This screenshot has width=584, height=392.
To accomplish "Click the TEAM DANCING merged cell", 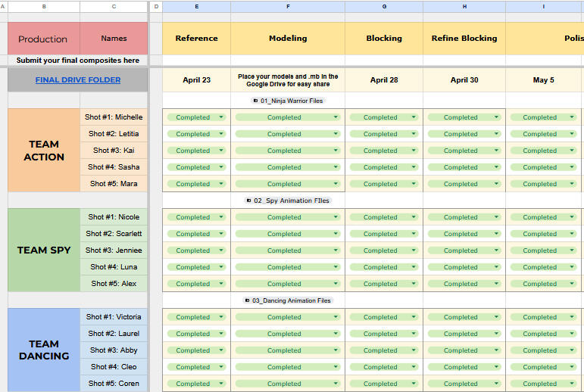I will pyautogui.click(x=44, y=350).
